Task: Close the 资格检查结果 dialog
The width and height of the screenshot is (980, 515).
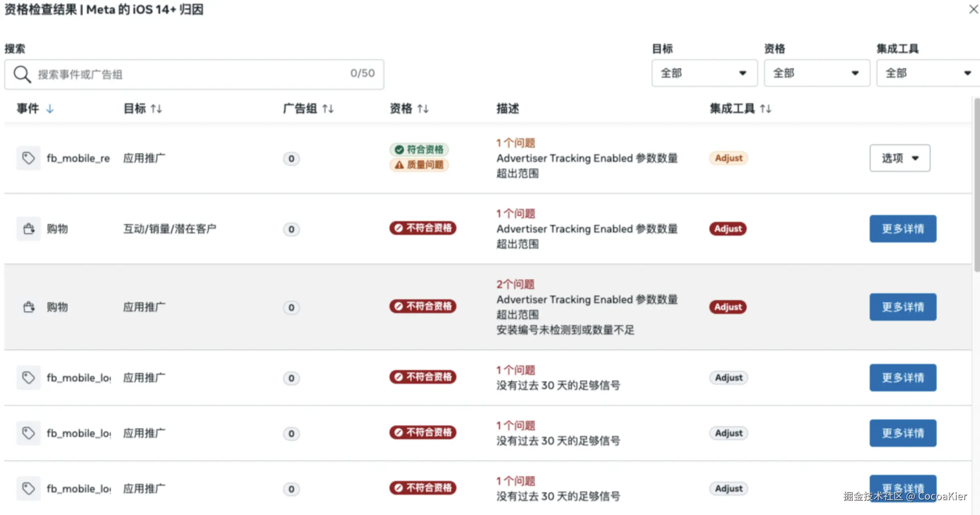Action: 973,9
